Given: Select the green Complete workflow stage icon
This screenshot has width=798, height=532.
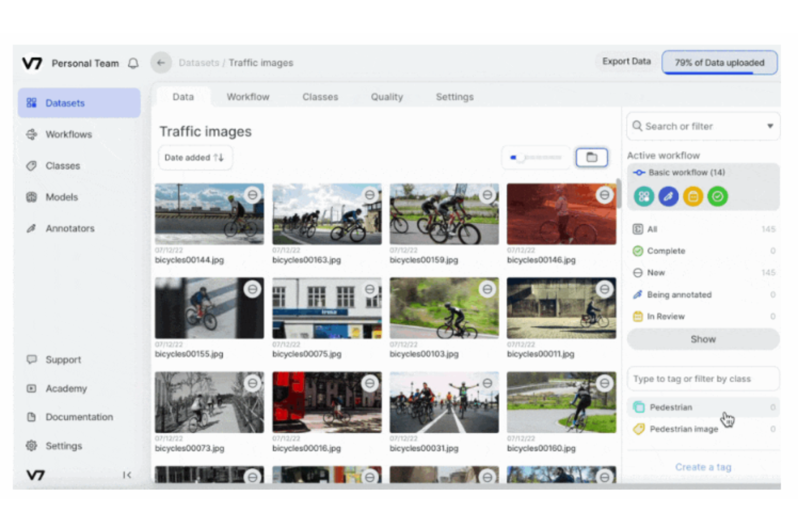Looking at the screenshot, I should pyautogui.click(x=718, y=196).
